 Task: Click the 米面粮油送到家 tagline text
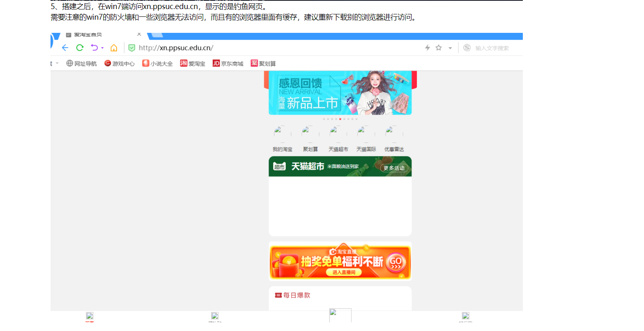[343, 166]
